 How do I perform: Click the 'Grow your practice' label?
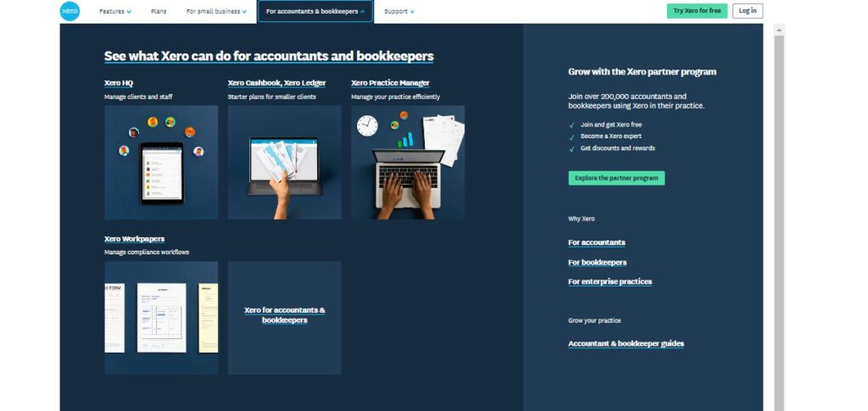point(594,321)
